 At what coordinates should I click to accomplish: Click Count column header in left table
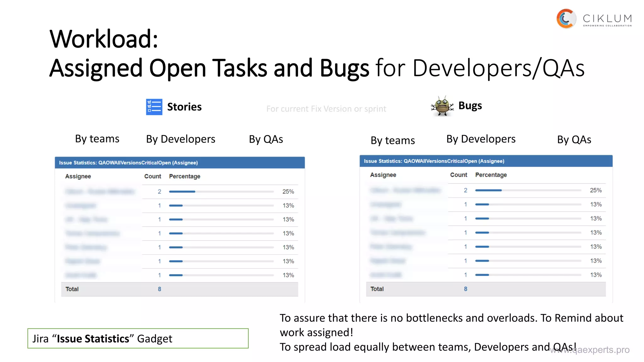coord(153,176)
